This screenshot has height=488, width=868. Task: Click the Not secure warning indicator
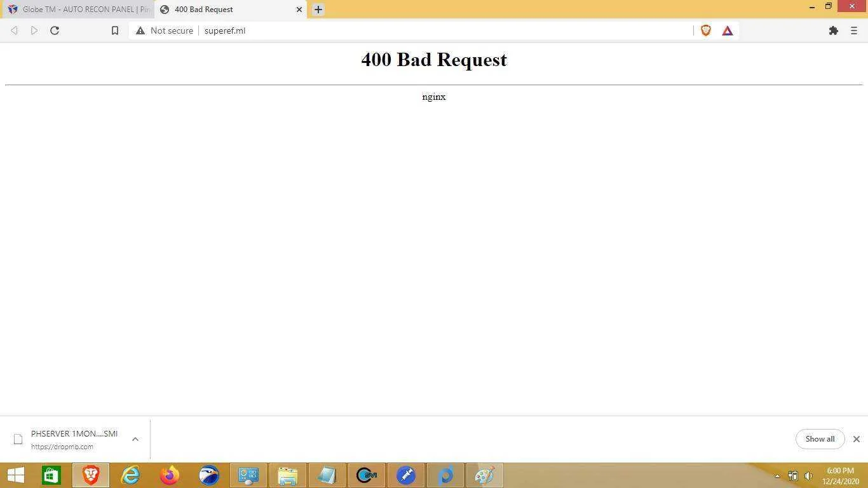point(164,30)
